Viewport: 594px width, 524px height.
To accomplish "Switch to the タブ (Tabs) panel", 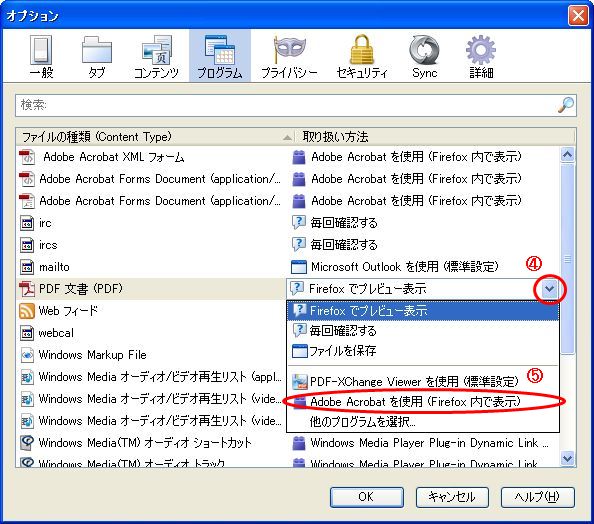I will coord(97,56).
